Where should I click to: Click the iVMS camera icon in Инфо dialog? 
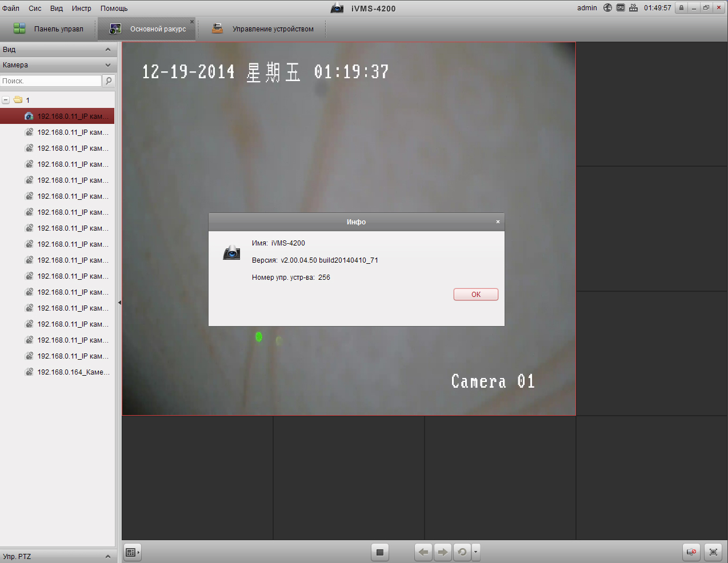[231, 252]
